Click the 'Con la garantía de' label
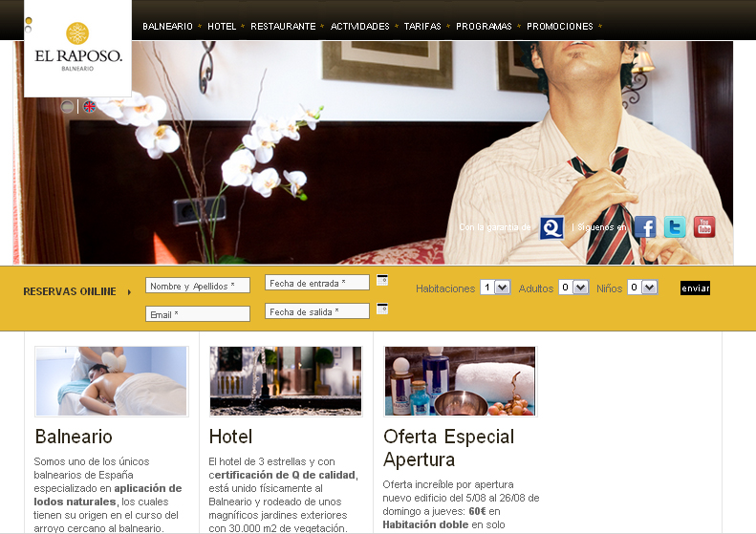Image resolution: width=756 pixels, height=534 pixels. (x=495, y=227)
